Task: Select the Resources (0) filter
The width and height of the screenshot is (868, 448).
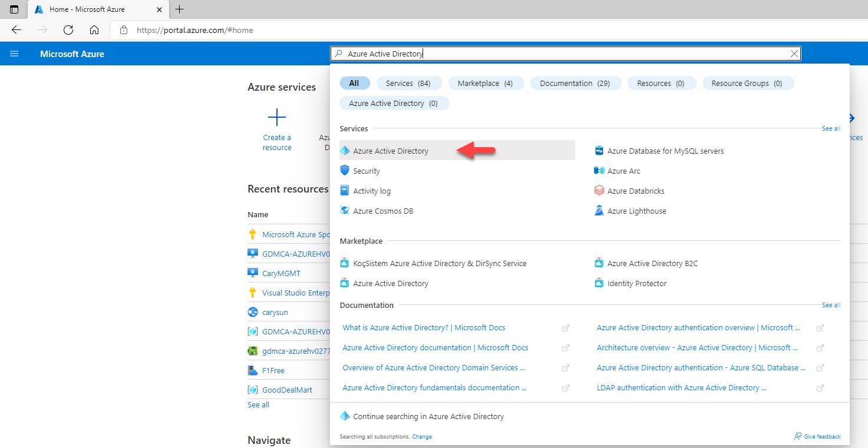Action: pos(661,83)
